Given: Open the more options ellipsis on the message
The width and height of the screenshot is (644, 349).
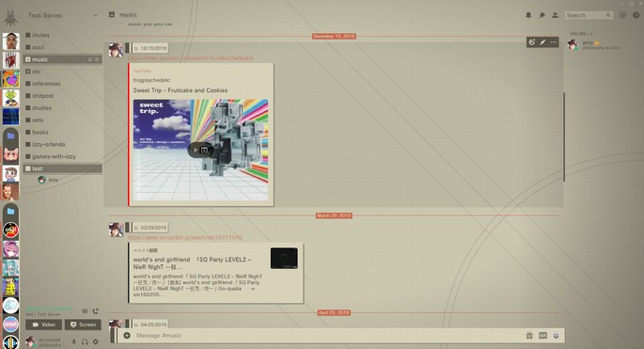Looking at the screenshot, I should pos(553,42).
